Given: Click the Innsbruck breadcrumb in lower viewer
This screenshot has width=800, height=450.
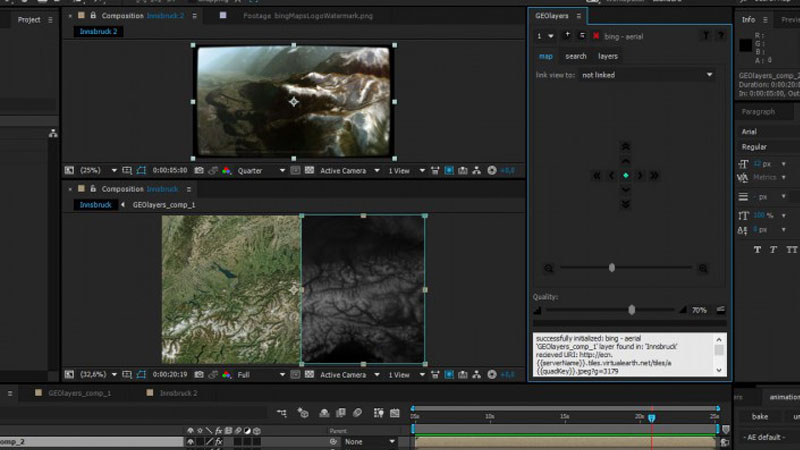Looking at the screenshot, I should [x=95, y=205].
